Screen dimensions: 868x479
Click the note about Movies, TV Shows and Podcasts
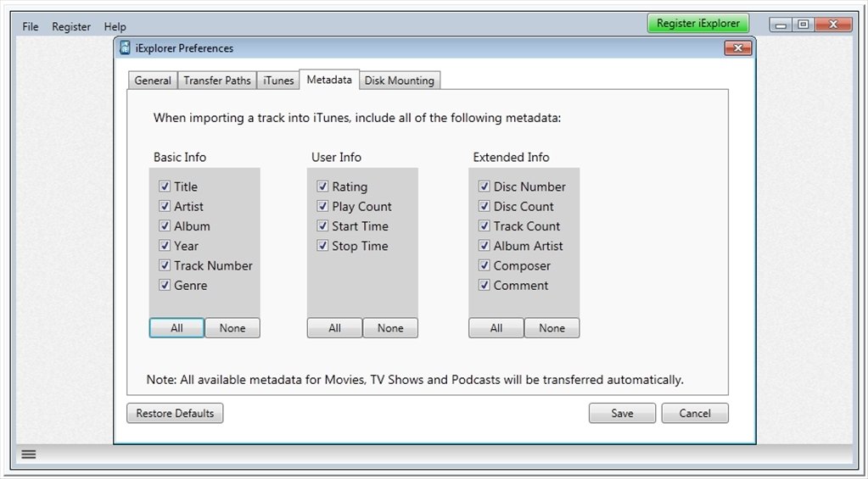[x=415, y=380]
